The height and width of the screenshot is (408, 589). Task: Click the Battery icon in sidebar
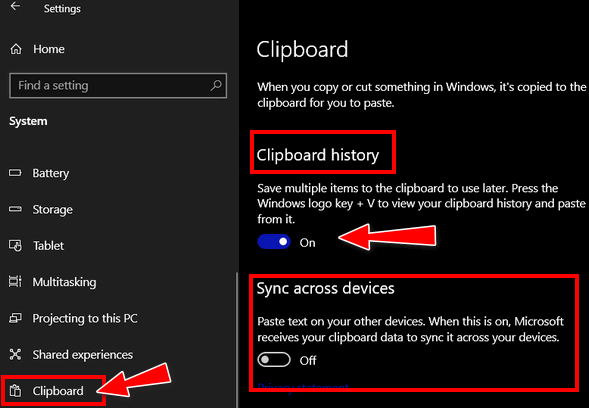click(x=15, y=173)
